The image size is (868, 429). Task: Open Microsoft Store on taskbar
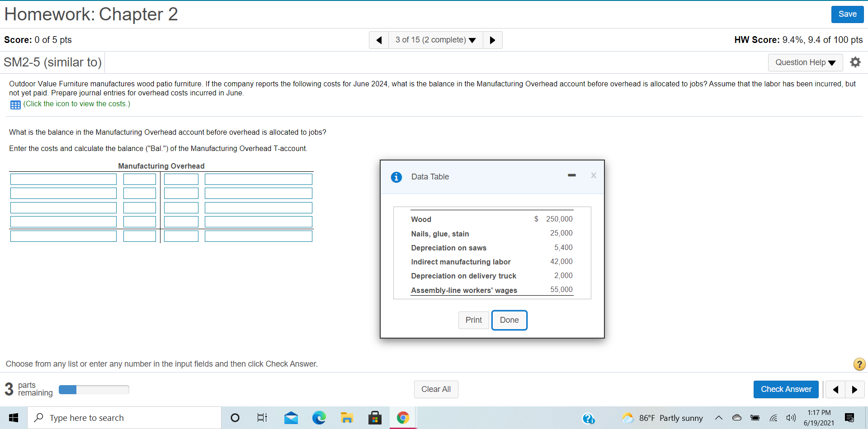[x=375, y=418]
